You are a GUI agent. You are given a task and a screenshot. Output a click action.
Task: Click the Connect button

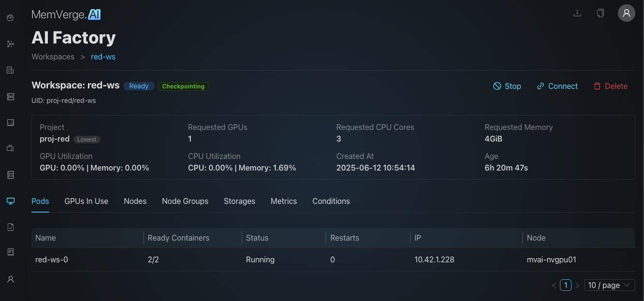click(x=557, y=86)
